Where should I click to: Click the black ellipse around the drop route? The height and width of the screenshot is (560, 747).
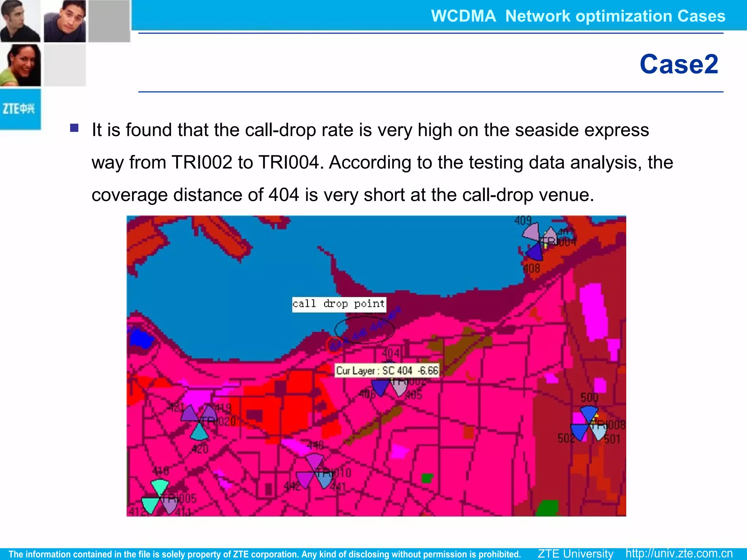tap(364, 330)
